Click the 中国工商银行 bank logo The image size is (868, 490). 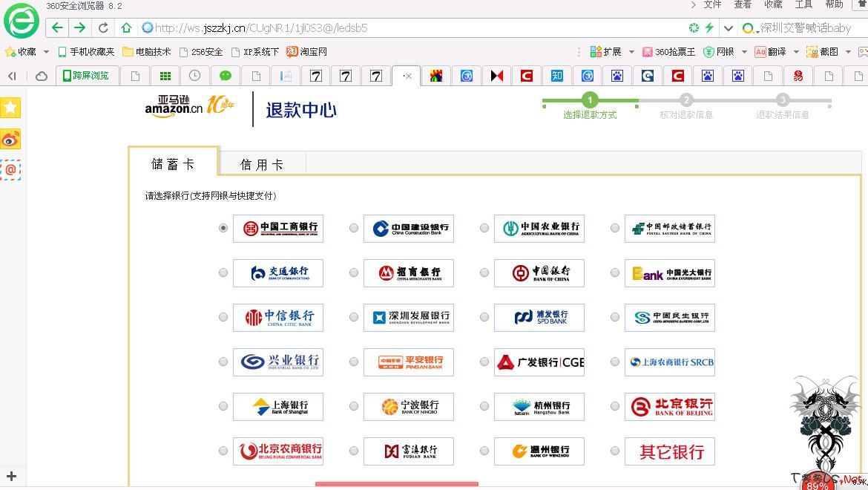[278, 228]
